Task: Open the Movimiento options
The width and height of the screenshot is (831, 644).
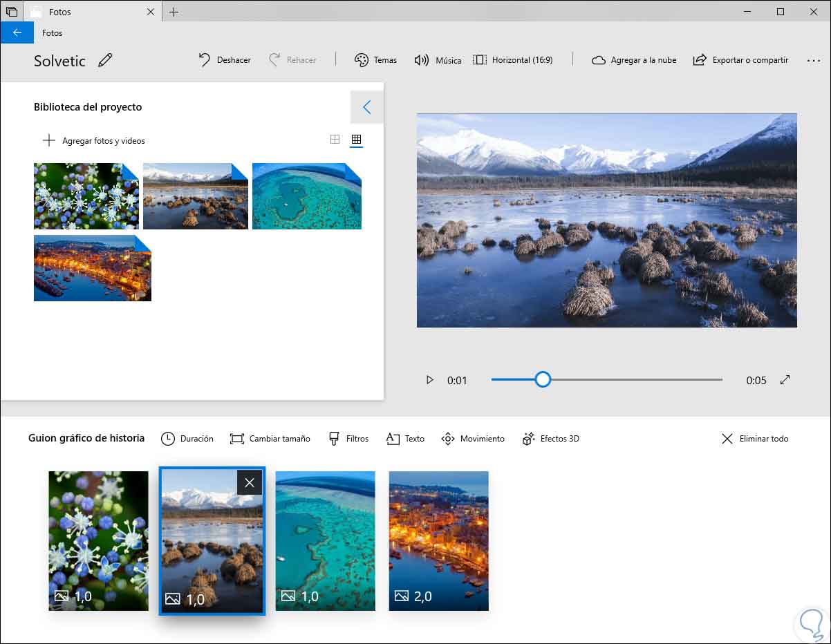Action: tap(473, 439)
